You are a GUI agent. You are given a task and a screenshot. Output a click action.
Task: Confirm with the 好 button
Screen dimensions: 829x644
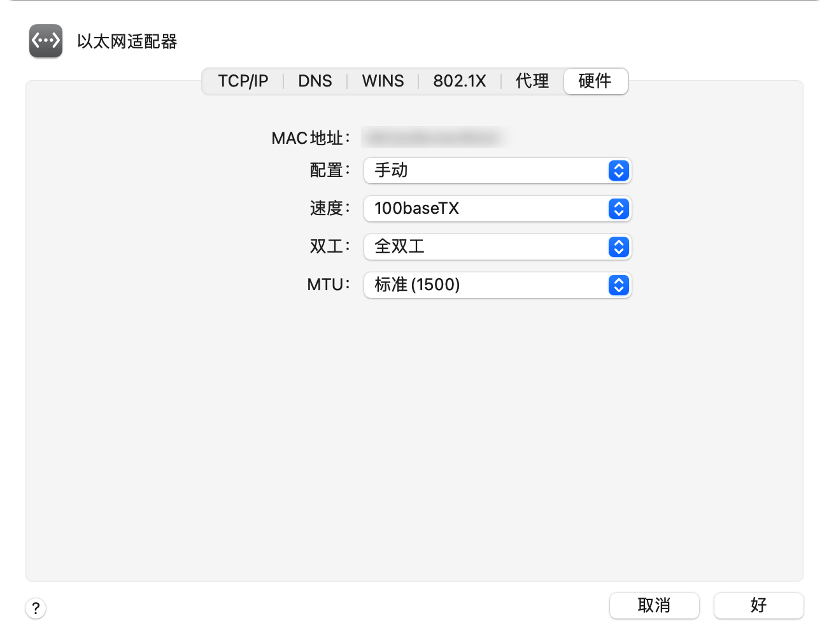coord(759,605)
